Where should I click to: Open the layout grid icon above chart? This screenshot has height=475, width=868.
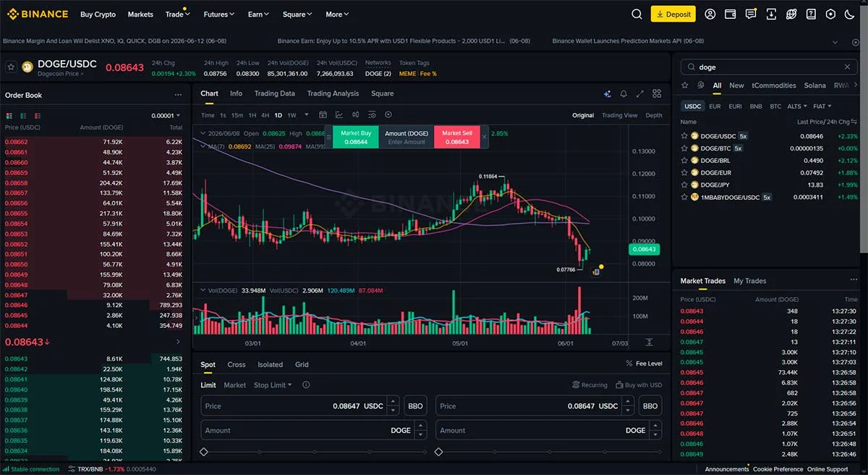point(657,93)
